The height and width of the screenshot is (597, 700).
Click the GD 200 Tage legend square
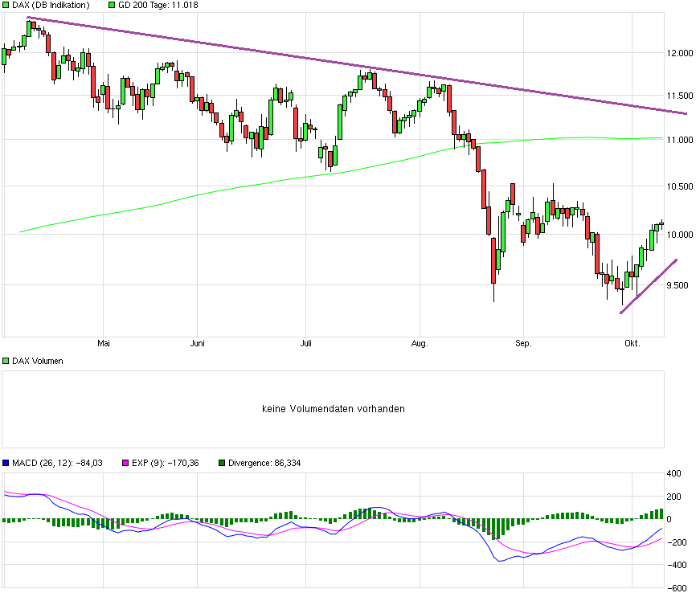[111, 5]
